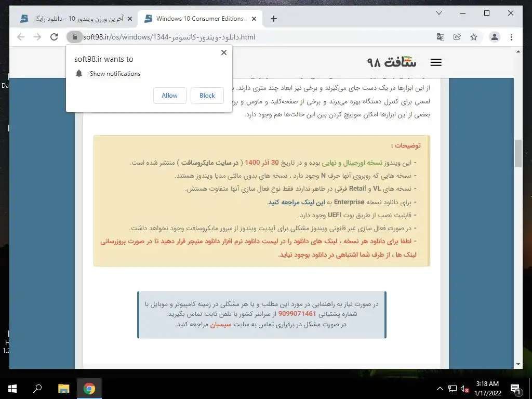Open the tab search dropdown chevron

coord(438,13)
